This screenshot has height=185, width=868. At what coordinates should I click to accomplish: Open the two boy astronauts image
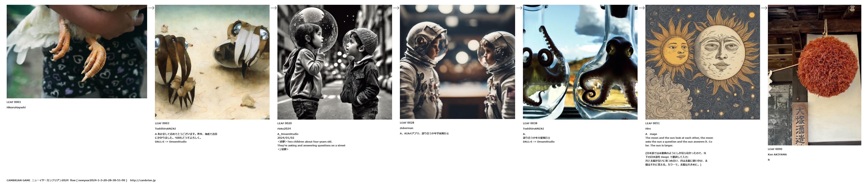[x=457, y=62]
